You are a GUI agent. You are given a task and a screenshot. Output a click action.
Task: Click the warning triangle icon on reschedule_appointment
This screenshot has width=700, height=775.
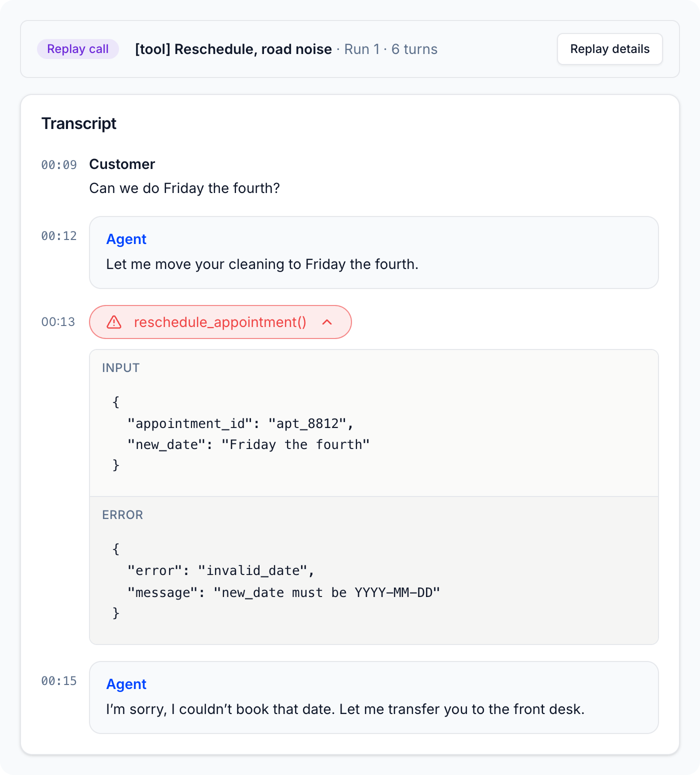pyautogui.click(x=114, y=322)
